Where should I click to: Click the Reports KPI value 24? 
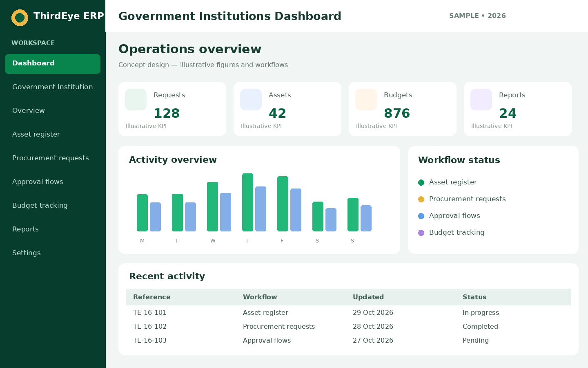[x=508, y=113]
